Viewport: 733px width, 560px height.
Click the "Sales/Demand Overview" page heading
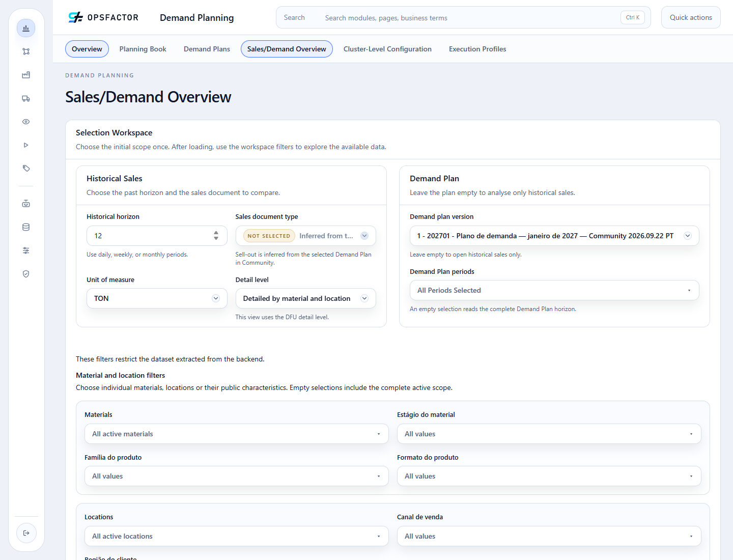tap(148, 97)
